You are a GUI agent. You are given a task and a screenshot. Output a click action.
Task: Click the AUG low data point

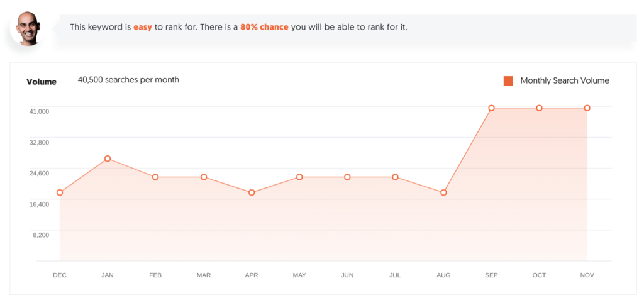tap(443, 192)
